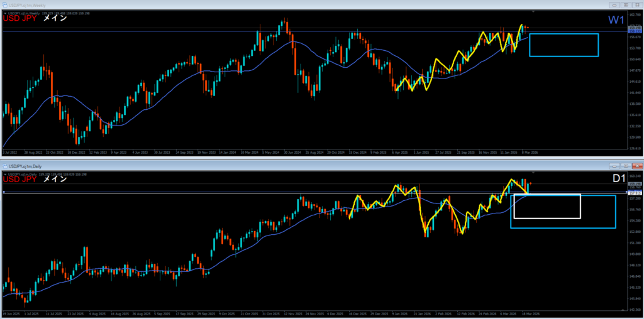
Task: Expand one-click trading arrow on Weekly chart
Action: click(5, 13)
